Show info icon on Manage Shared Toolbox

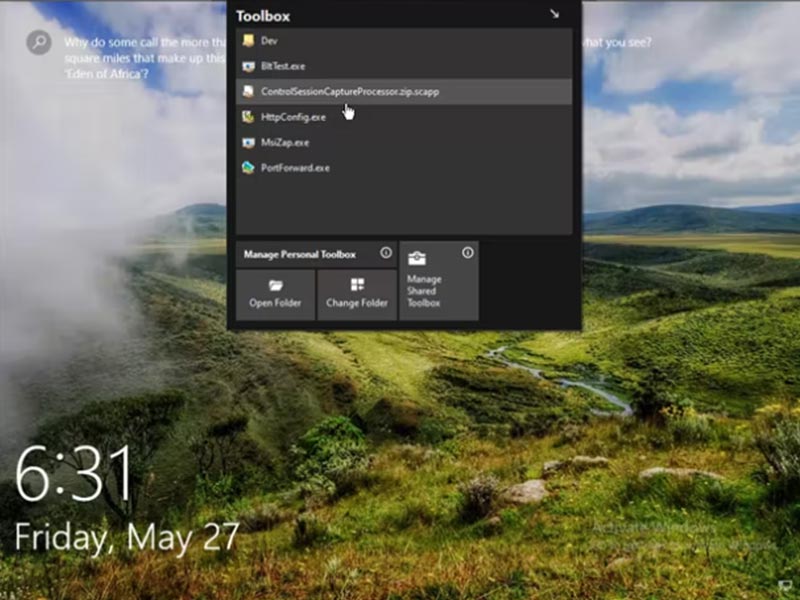click(467, 253)
